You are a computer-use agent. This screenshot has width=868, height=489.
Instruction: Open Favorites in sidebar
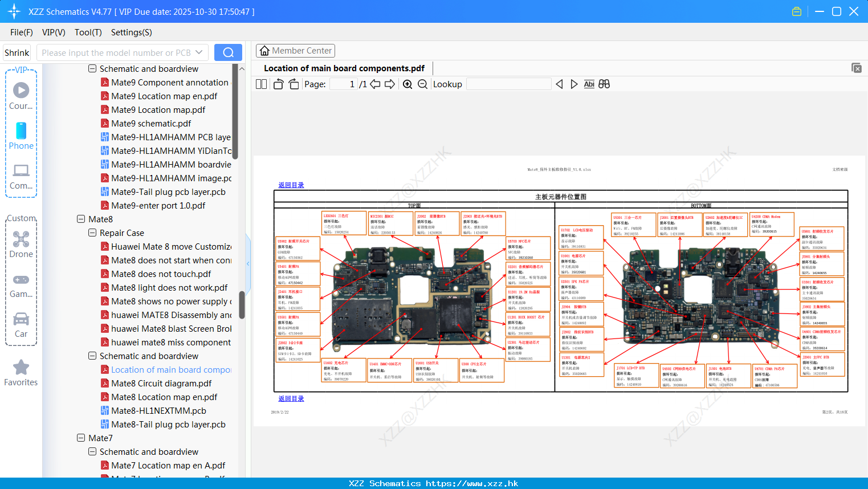(x=21, y=373)
